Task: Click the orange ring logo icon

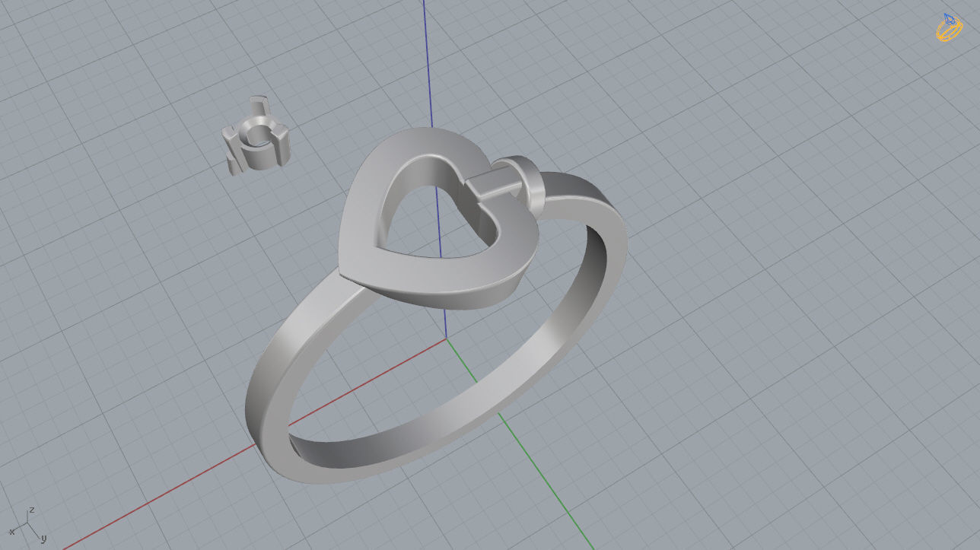Action: tap(950, 27)
